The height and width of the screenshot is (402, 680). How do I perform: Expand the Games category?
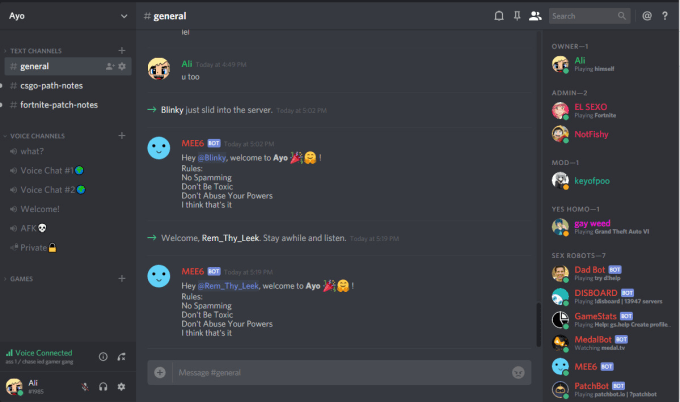(21, 279)
